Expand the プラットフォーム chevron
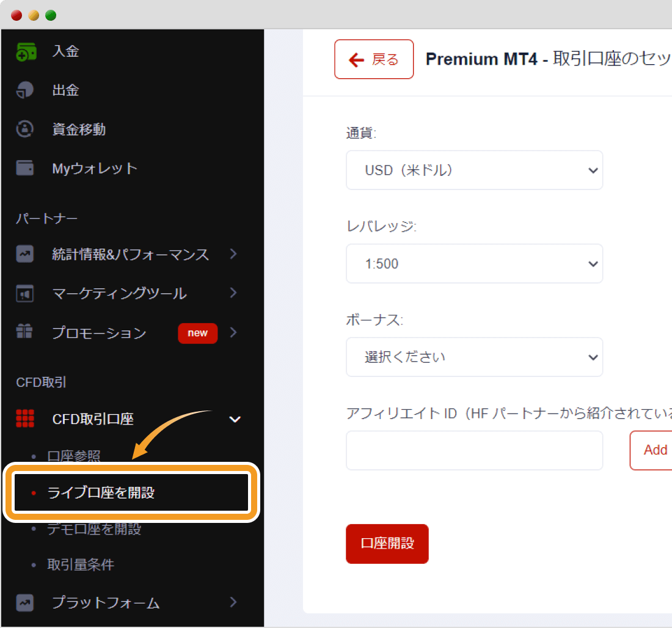Image resolution: width=672 pixels, height=628 pixels. [233, 602]
